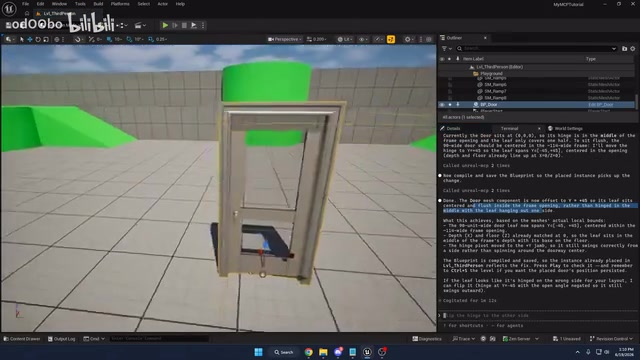Open the File menu
Screen dimensions: 640x360
coord(25,4)
